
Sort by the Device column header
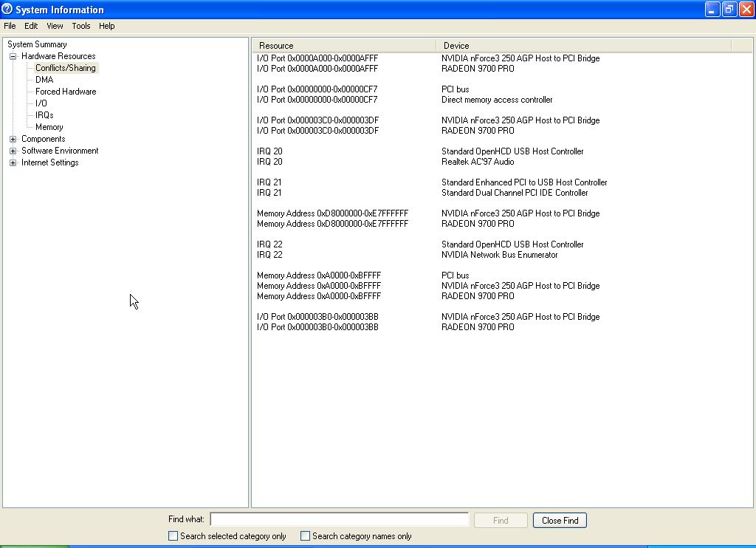(584, 46)
